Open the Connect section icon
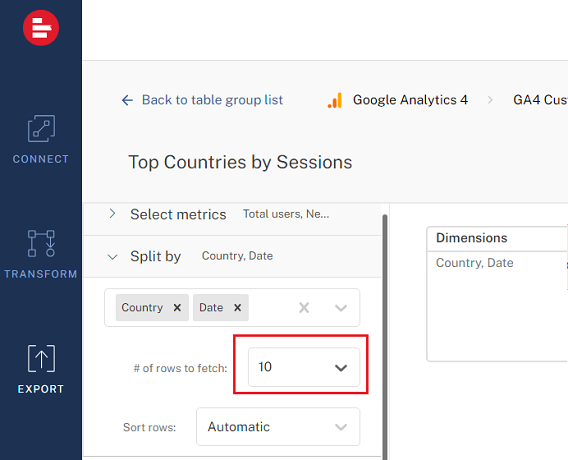Image resolution: width=568 pixels, height=460 pixels. click(x=41, y=129)
